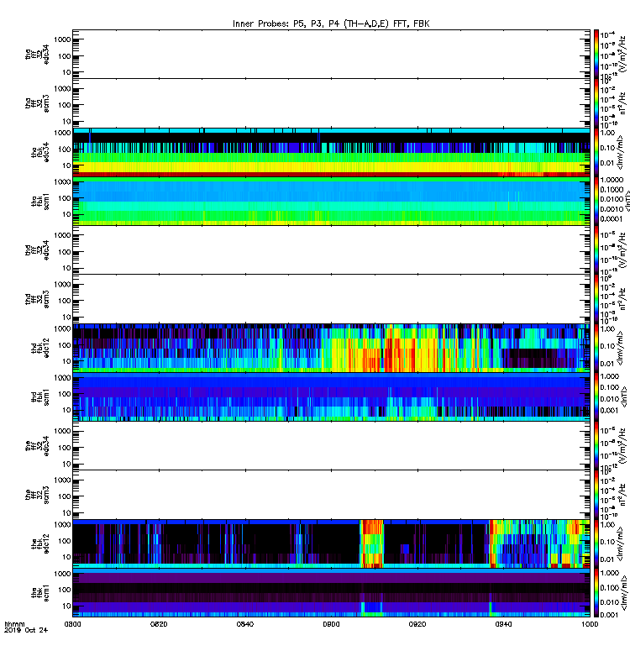Screen dimensions: 630x672
Task: Click the color bar of tha fbk scm1 panel
Action: click(x=596, y=201)
